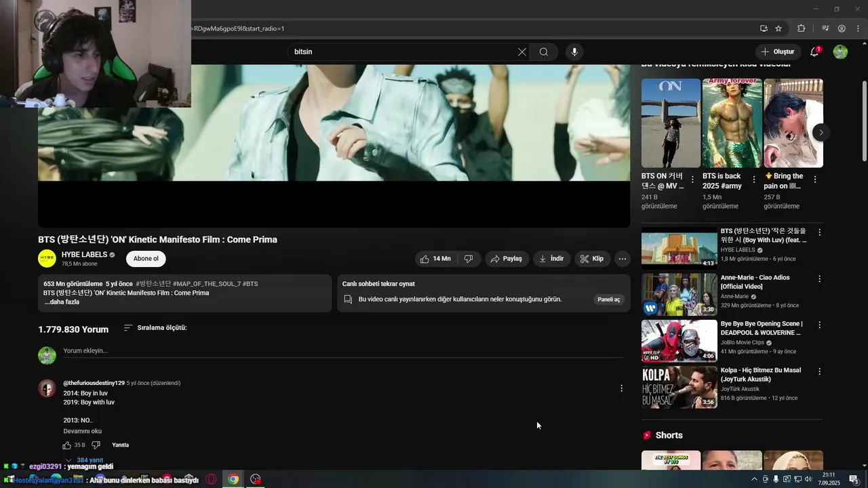Open Bring the pain on short thumbnail
This screenshot has height=488, width=868.
tap(793, 123)
